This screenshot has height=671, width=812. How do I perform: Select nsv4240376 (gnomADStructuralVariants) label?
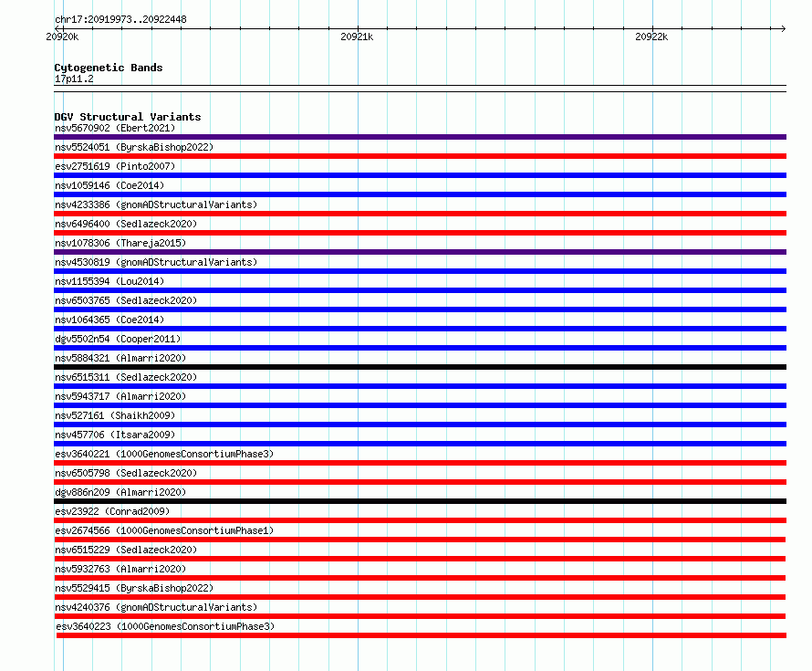click(x=156, y=607)
